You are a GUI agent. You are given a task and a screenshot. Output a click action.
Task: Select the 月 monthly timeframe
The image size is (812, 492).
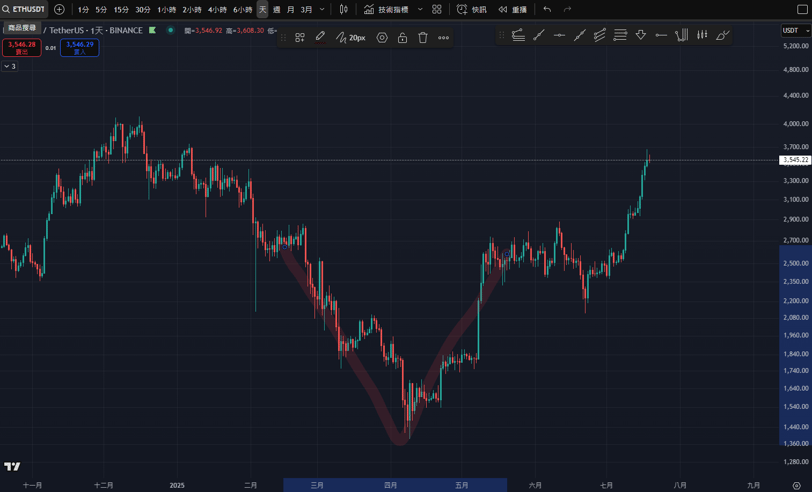pyautogui.click(x=291, y=9)
